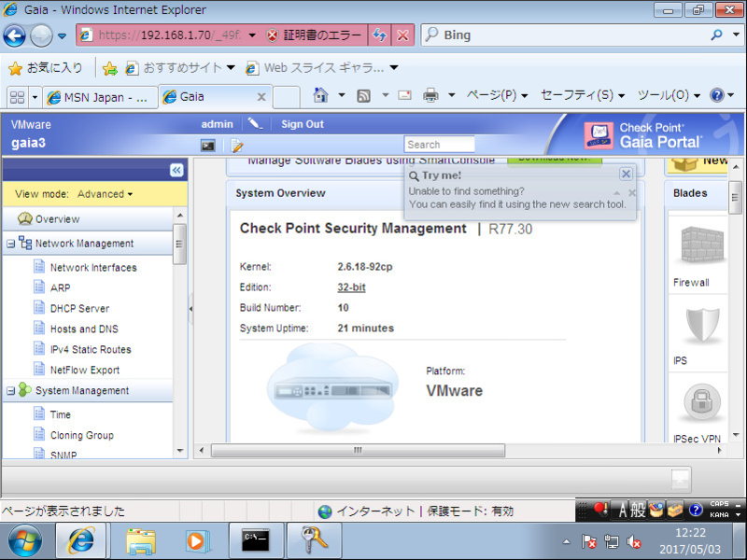This screenshot has height=560, width=747.
Task: Click the certificate error shield badge
Action: [x=272, y=35]
